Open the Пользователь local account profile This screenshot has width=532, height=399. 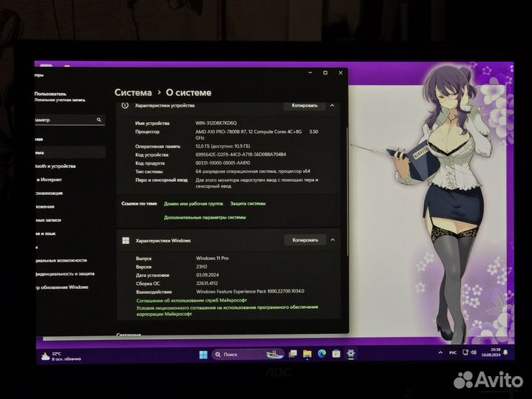click(60, 96)
